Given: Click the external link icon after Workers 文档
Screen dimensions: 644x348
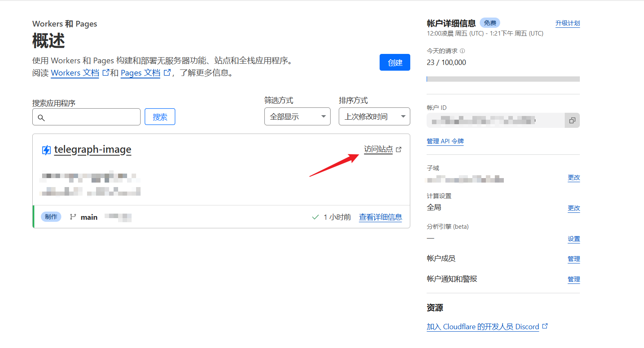Looking at the screenshot, I should point(105,73).
